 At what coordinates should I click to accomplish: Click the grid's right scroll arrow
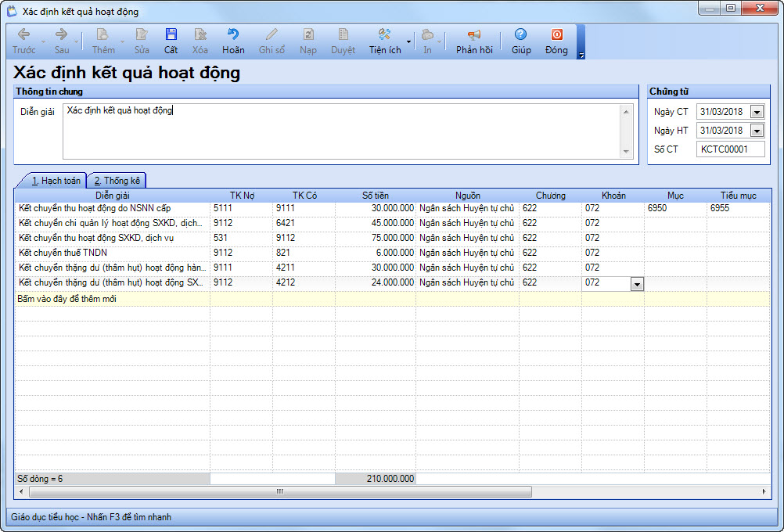(764, 492)
